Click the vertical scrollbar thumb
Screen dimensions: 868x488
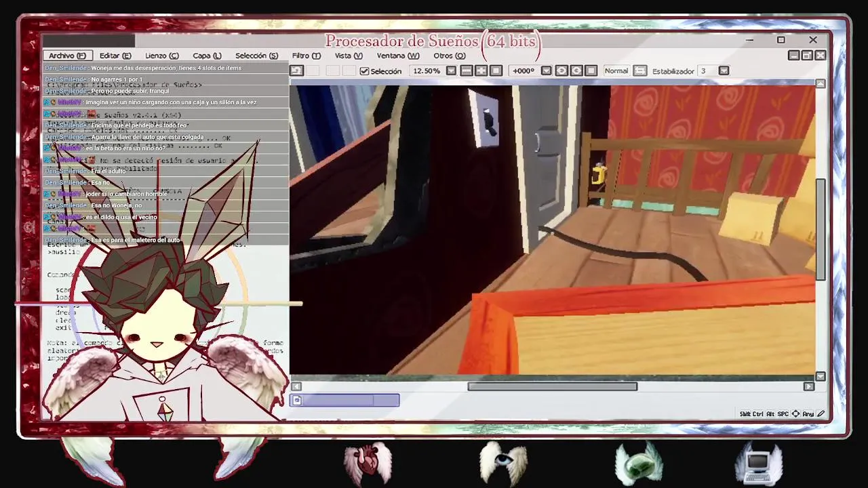[x=821, y=229]
